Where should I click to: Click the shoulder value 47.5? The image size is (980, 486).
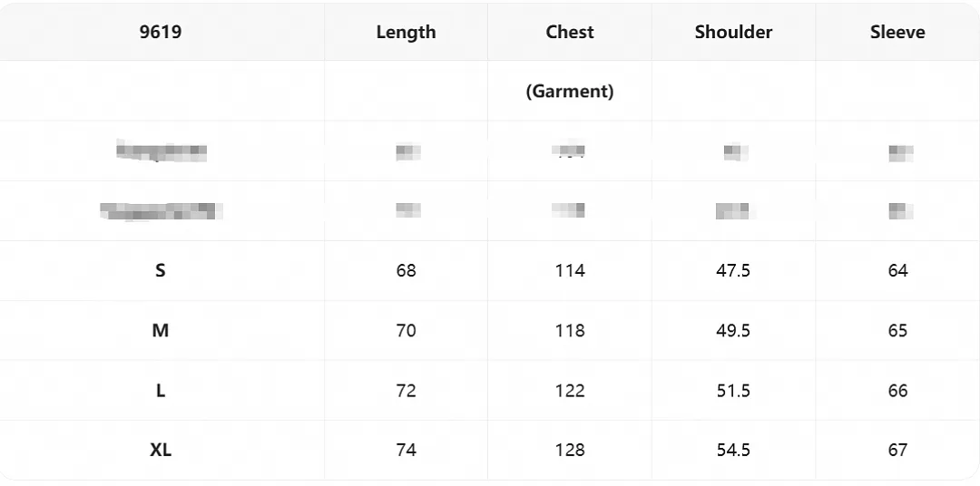pos(734,270)
